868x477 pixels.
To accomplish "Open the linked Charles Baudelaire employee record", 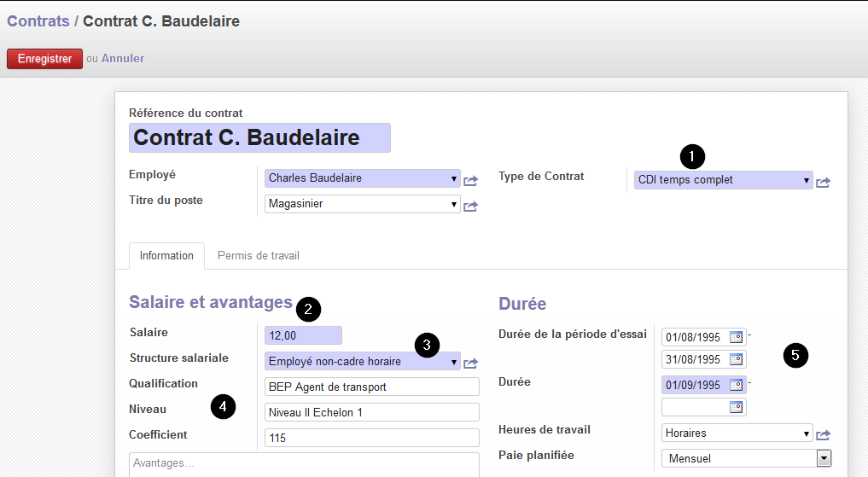I will pos(470,181).
